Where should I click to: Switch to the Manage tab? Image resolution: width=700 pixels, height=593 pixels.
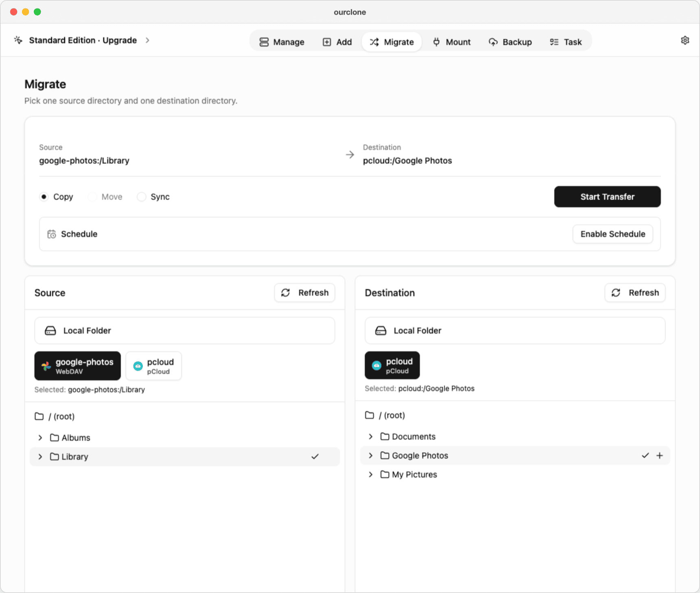click(282, 42)
